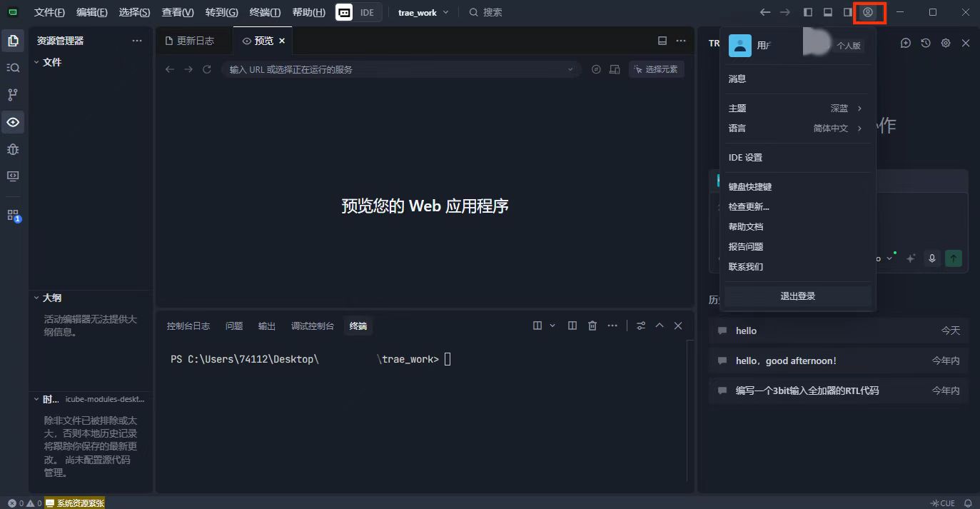Send the message with arrow button
The height and width of the screenshot is (509, 980).
[954, 258]
